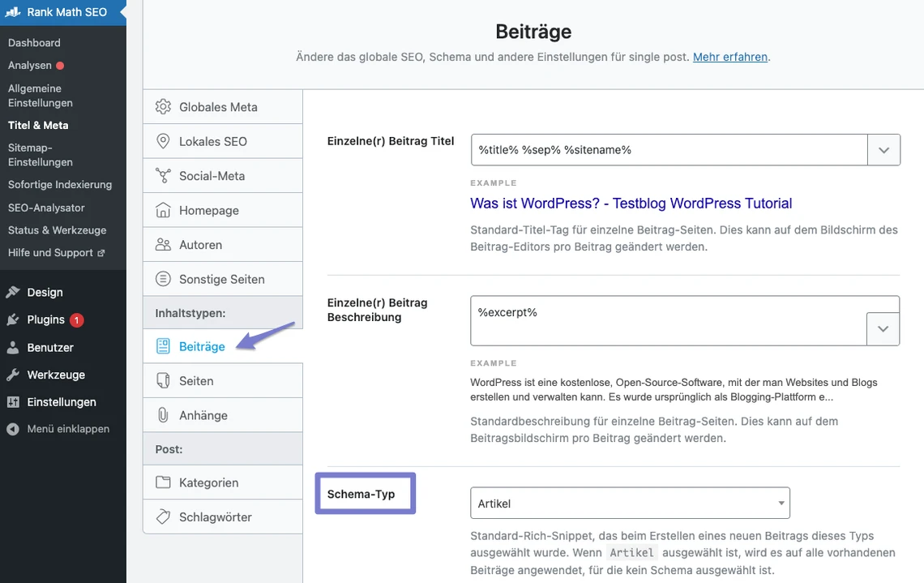924x583 pixels.
Task: Select the Autoren section icon
Action: tap(162, 244)
